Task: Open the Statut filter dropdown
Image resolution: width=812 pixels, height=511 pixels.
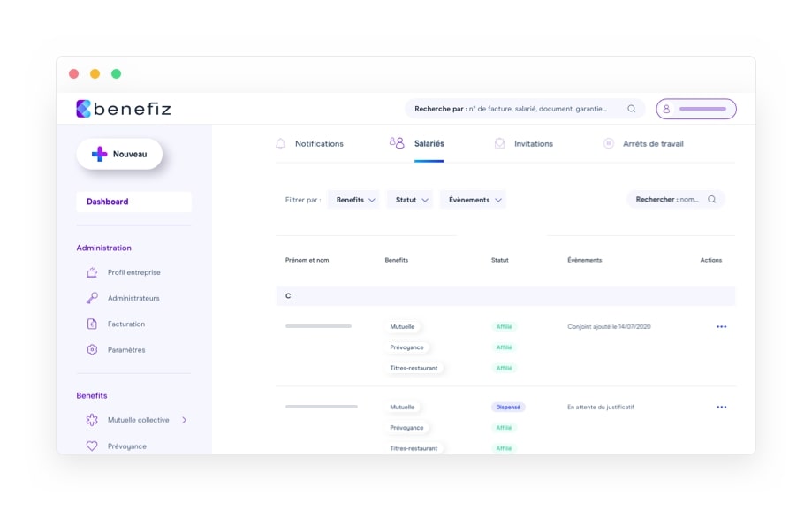Action: point(410,199)
